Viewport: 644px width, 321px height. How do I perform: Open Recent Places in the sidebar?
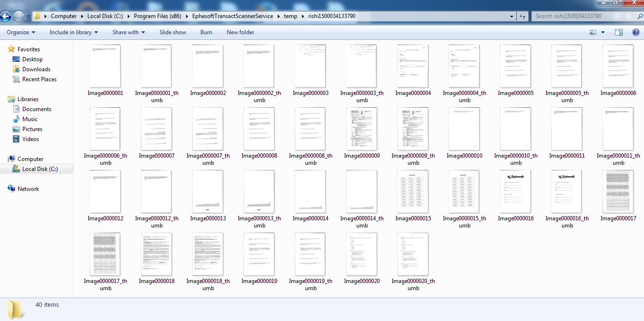[x=39, y=79]
